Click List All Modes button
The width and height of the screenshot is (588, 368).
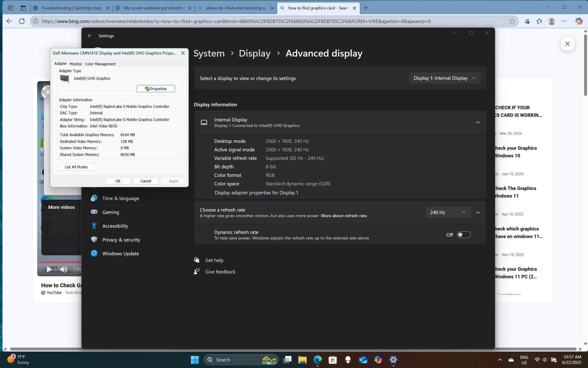click(76, 167)
